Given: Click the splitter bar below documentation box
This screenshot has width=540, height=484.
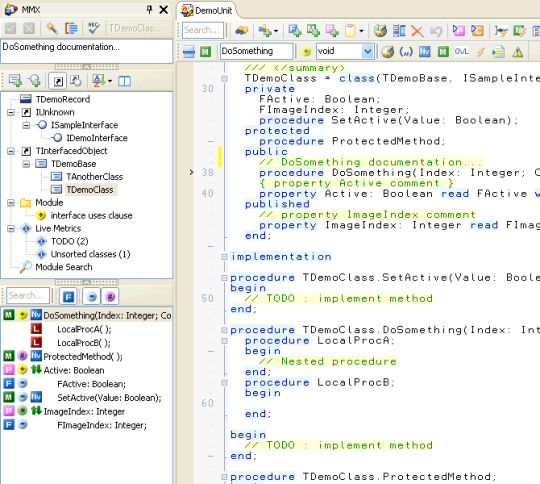Looking at the screenshot, I should tap(87, 67).
